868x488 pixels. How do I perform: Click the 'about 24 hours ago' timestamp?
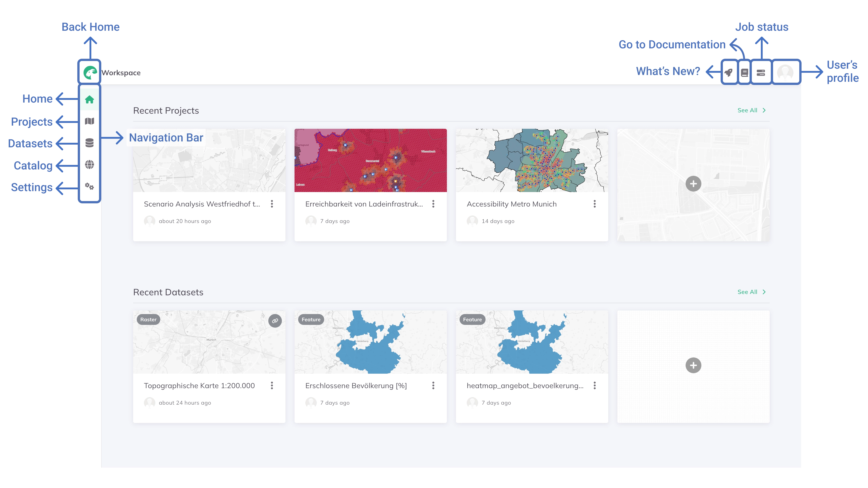click(185, 403)
